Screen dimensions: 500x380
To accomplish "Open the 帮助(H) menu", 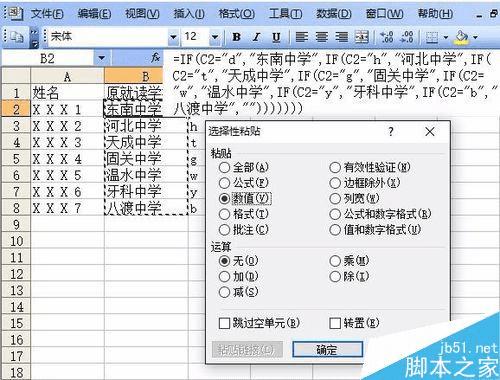I will point(435,14).
